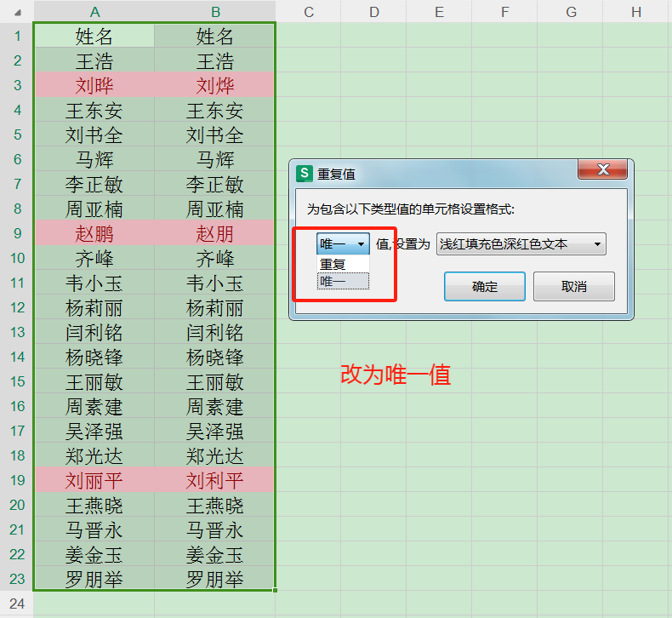Click cell 王燕晓 in column B

pos(214,505)
